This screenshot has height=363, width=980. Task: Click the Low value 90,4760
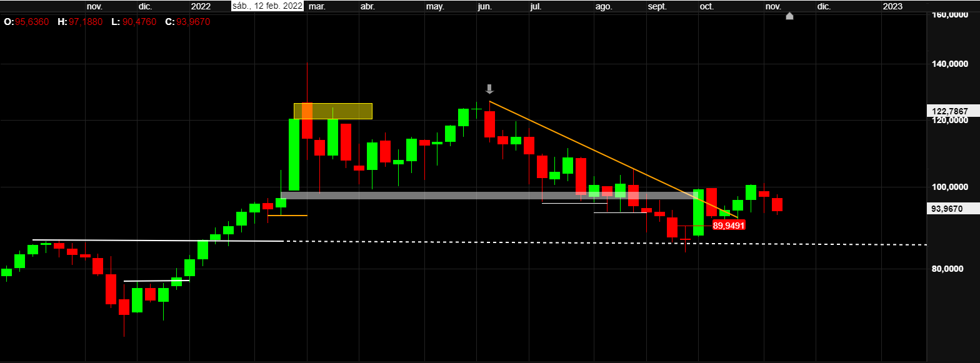click(x=139, y=21)
